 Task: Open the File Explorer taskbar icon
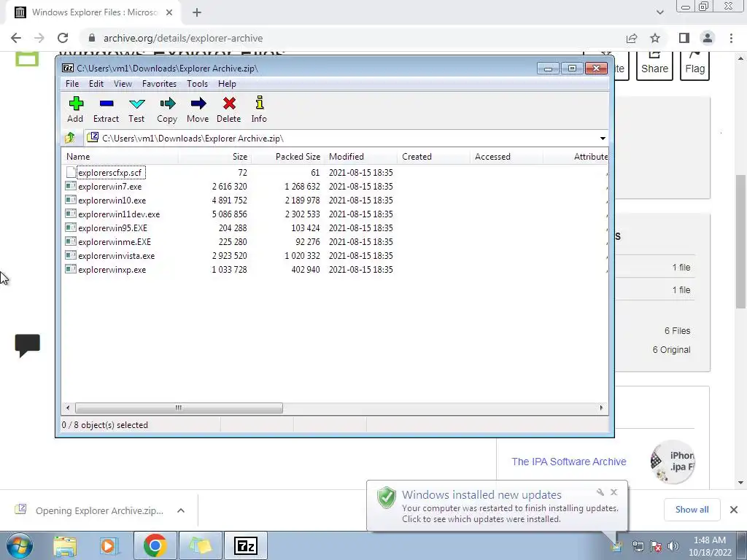pos(65,545)
